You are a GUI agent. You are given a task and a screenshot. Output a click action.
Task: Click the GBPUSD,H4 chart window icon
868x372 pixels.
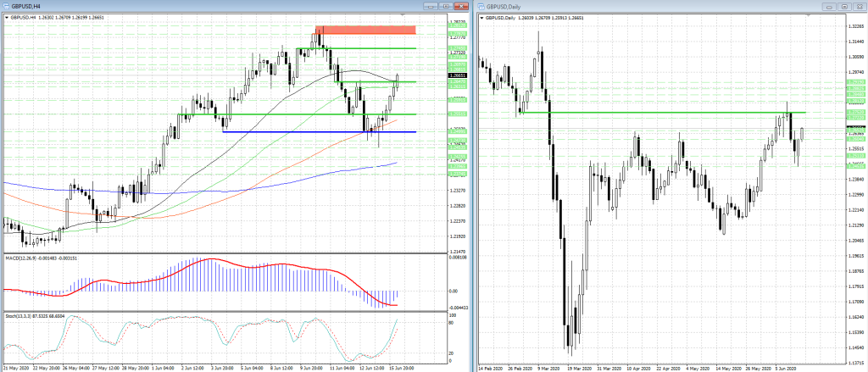tap(6, 6)
